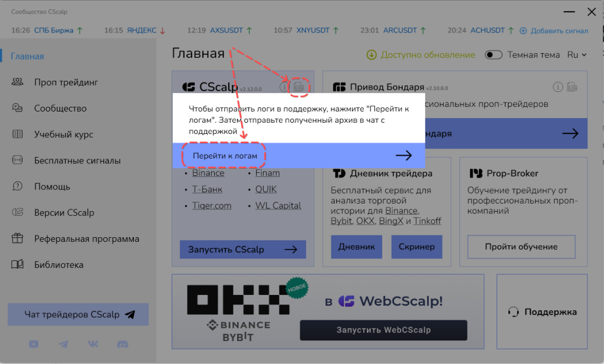The width and height of the screenshot is (604, 364).
Task: Click the paper plane icon in Чат трейдеров
Action: pos(130,314)
